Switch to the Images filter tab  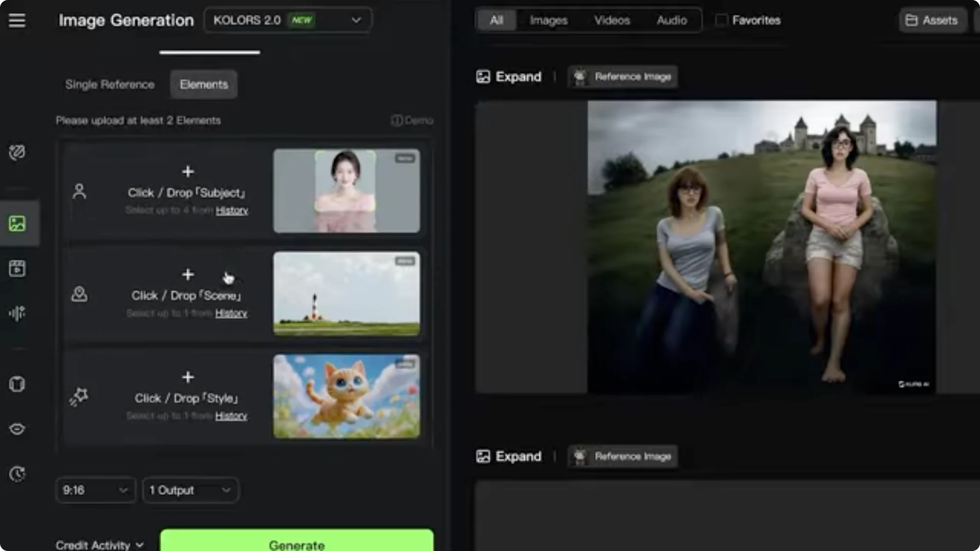pyautogui.click(x=548, y=20)
